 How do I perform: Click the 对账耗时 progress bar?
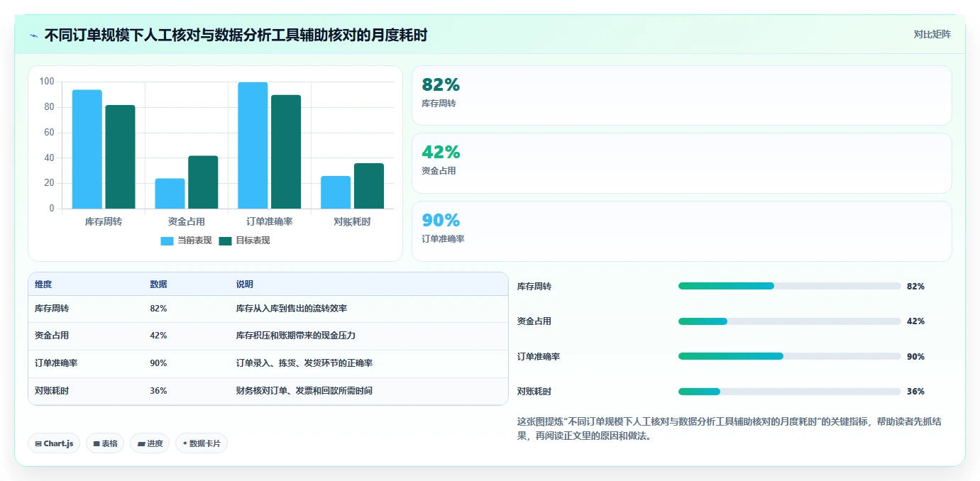click(x=789, y=392)
